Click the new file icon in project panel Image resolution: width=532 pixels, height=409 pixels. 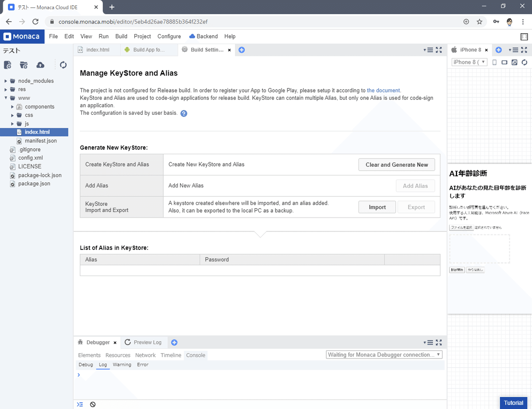(8, 65)
